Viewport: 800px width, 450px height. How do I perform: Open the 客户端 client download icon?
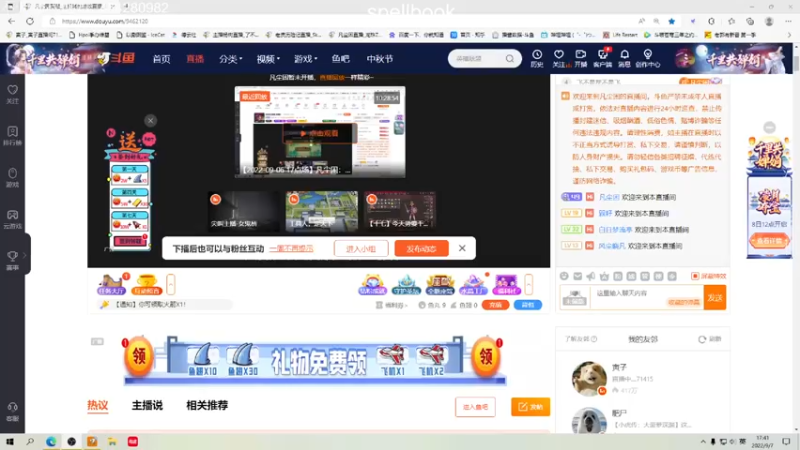point(603,58)
